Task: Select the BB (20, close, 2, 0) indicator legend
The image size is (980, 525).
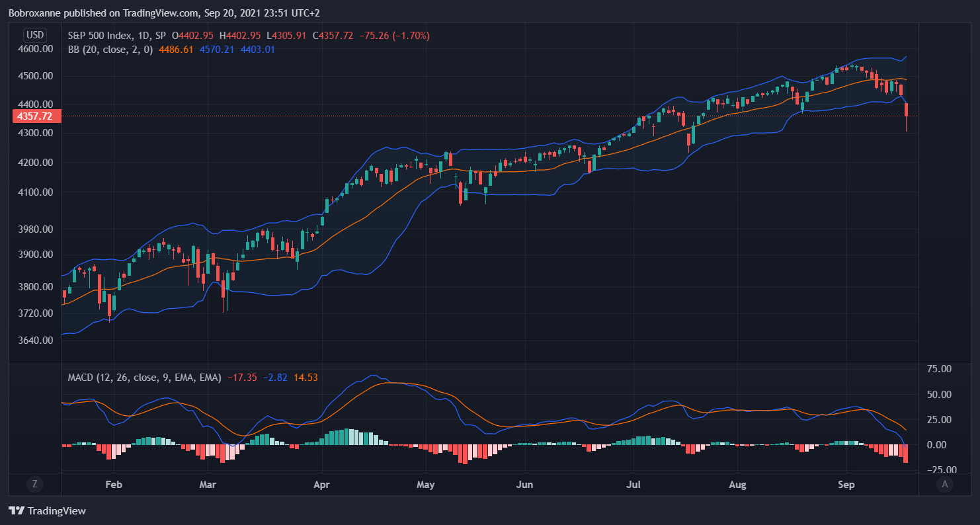Action: point(110,50)
